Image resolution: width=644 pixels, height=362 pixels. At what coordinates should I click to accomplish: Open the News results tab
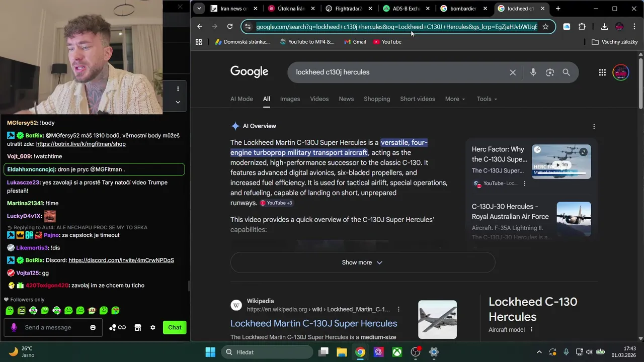(x=346, y=99)
